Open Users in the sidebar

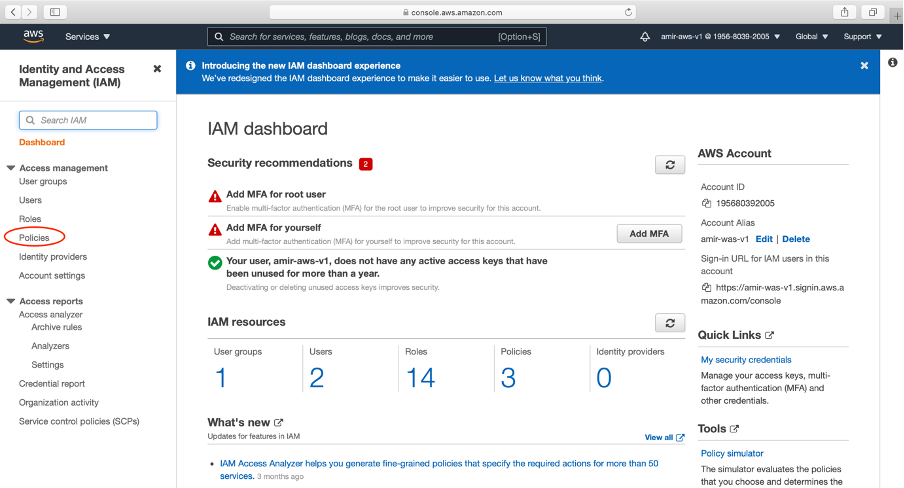point(30,200)
